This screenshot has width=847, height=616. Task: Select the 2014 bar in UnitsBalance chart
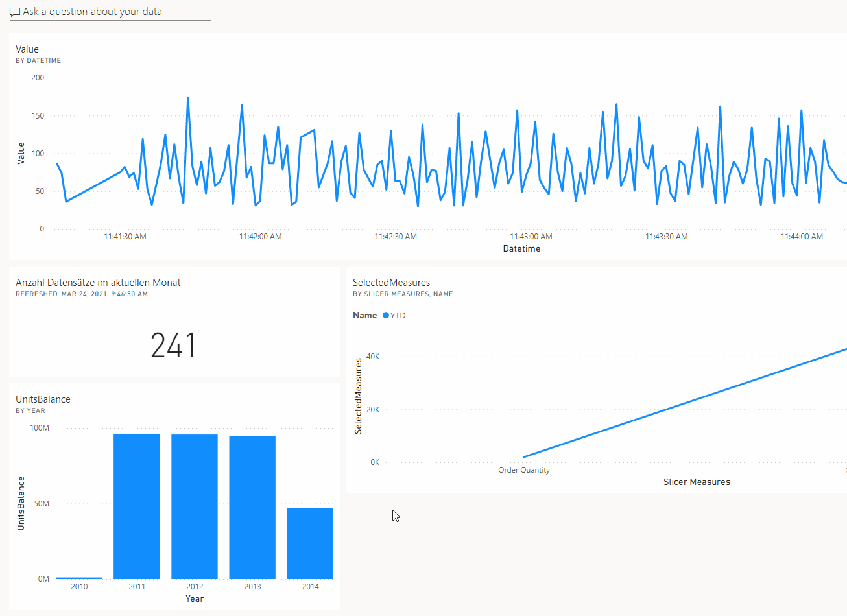[310, 543]
